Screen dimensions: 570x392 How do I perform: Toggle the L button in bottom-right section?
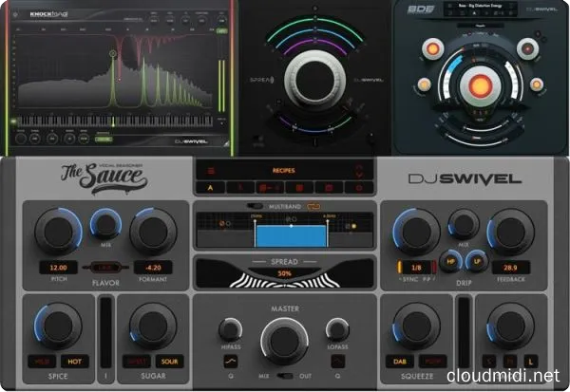click(531, 362)
